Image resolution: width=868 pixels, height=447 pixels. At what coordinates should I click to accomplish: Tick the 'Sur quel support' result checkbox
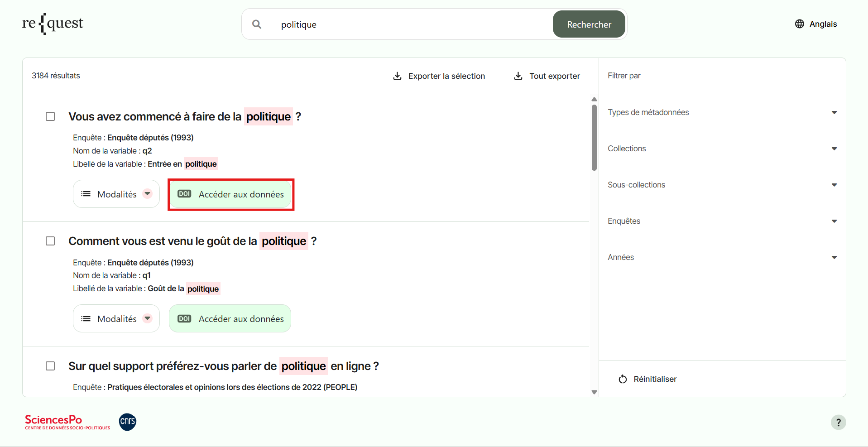pos(50,366)
